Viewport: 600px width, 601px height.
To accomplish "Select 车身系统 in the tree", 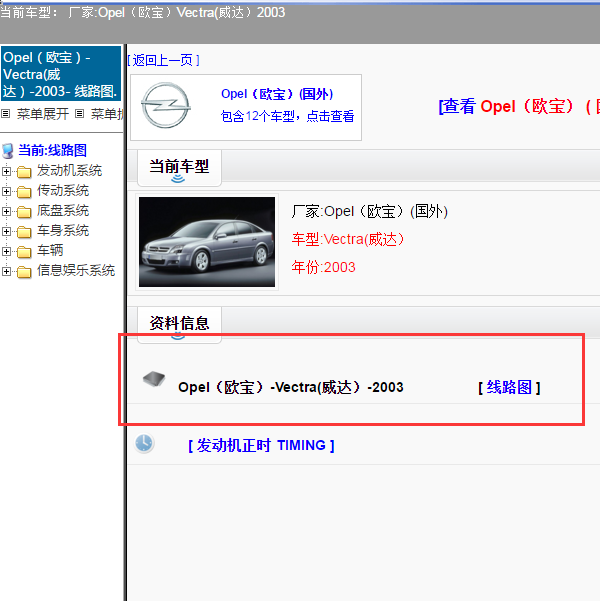I will coord(63,230).
